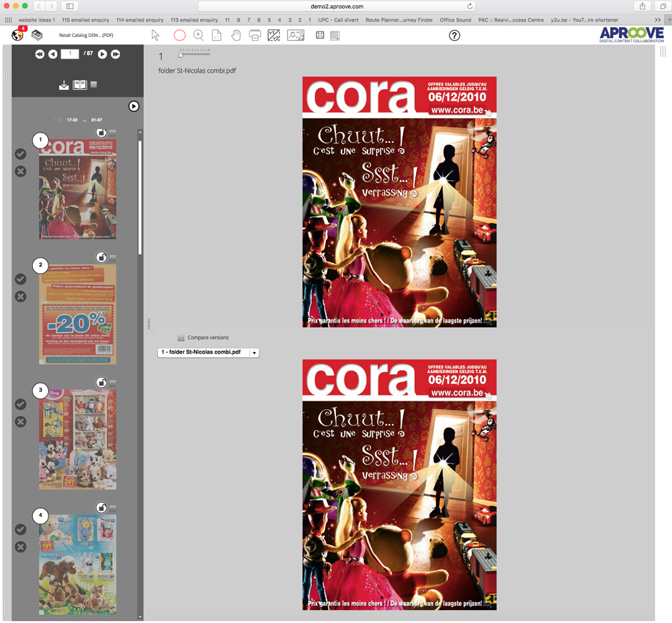This screenshot has height=623, width=672.
Task: Switch to the 81-87 page range tab
Action: click(x=97, y=119)
